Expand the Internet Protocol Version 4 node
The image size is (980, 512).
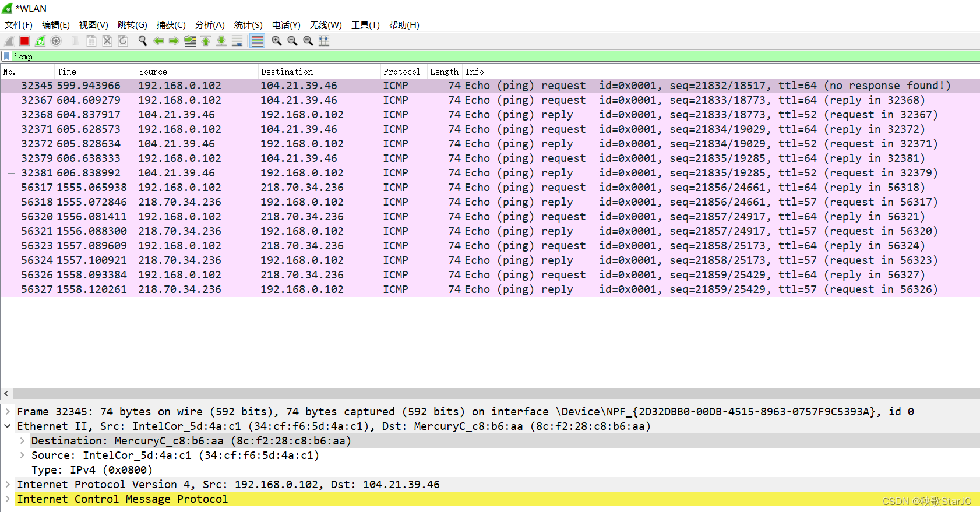click(8, 485)
